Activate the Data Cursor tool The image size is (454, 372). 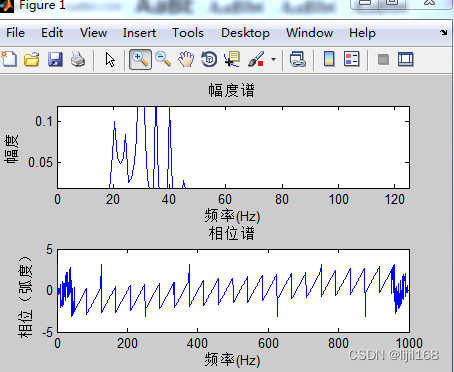pos(232,60)
